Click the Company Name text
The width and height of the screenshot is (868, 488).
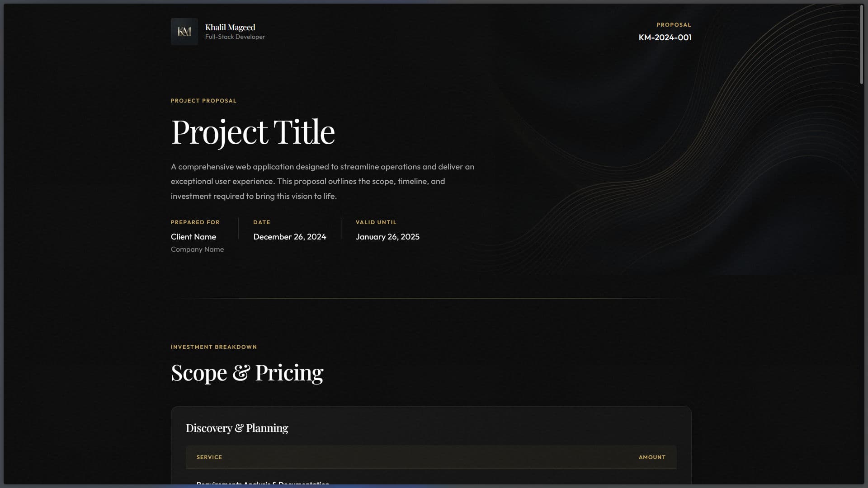coord(197,249)
